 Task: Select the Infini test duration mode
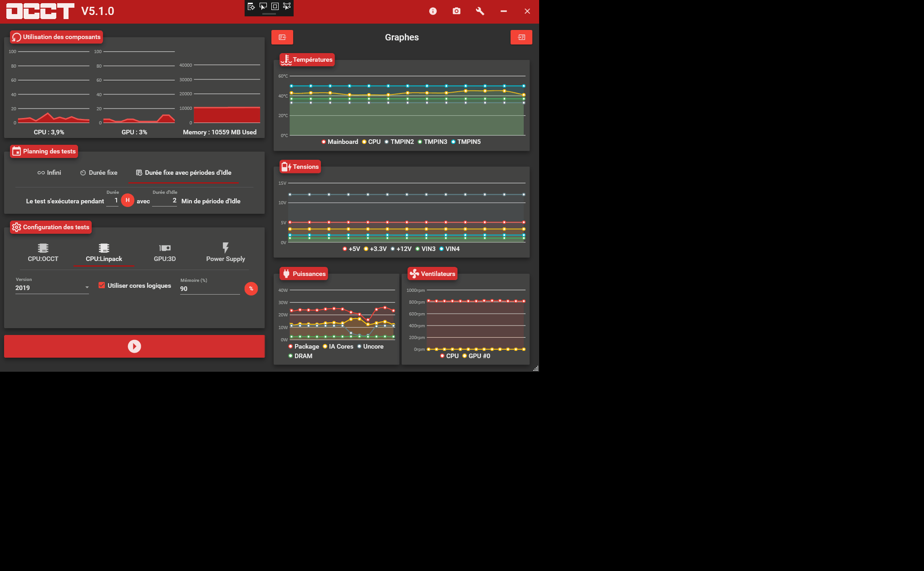(x=49, y=172)
